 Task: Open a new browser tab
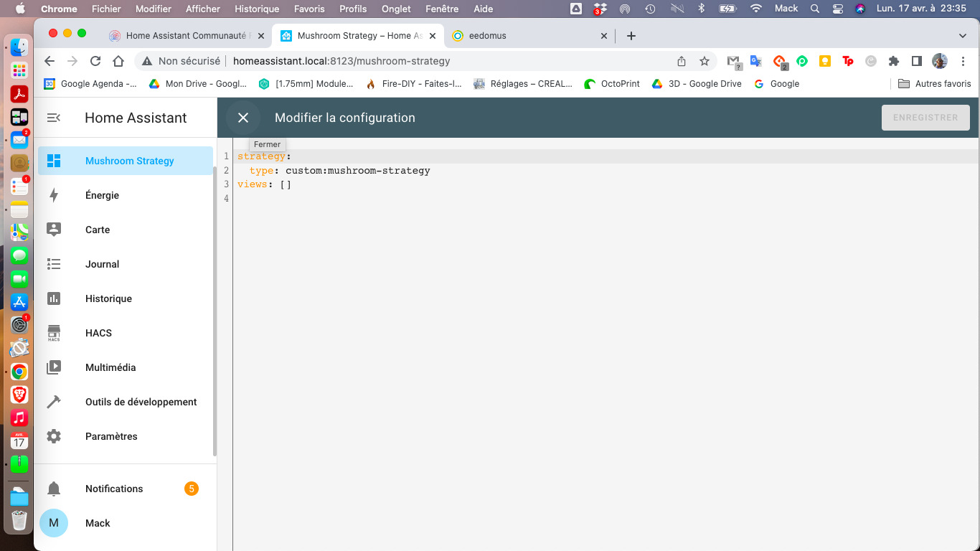coord(631,35)
